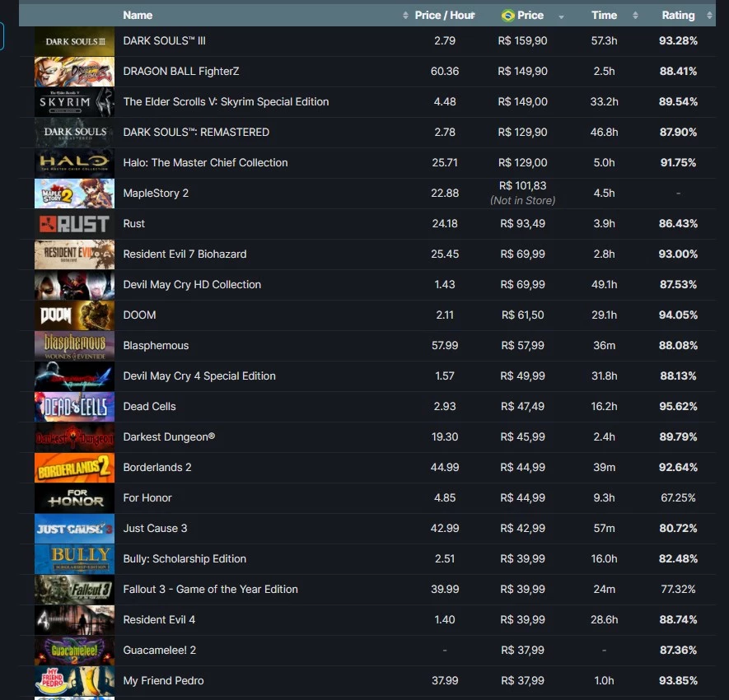This screenshot has height=700, width=729.
Task: Open MapleStory 2 title link
Action: point(156,194)
